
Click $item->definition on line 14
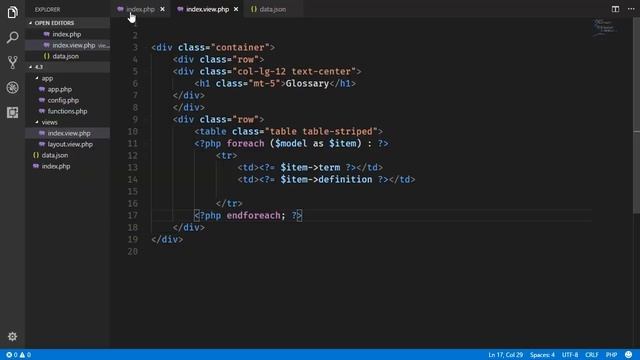(326, 180)
